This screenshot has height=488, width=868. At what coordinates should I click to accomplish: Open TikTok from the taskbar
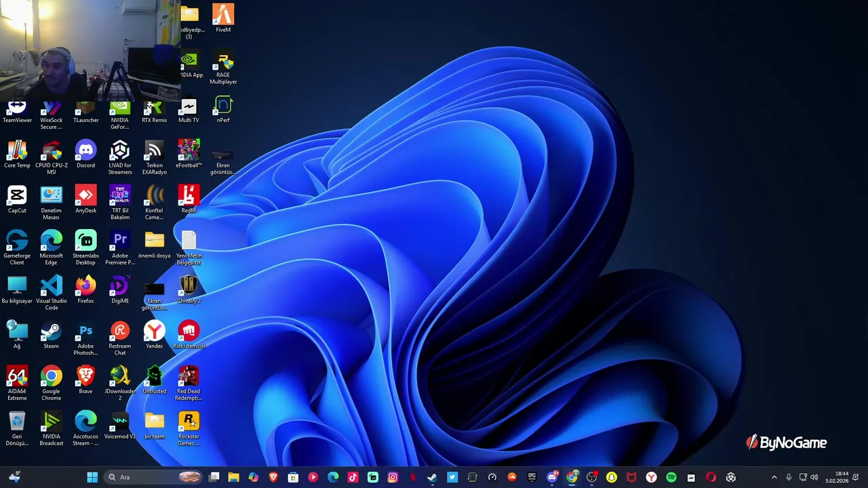(353, 477)
